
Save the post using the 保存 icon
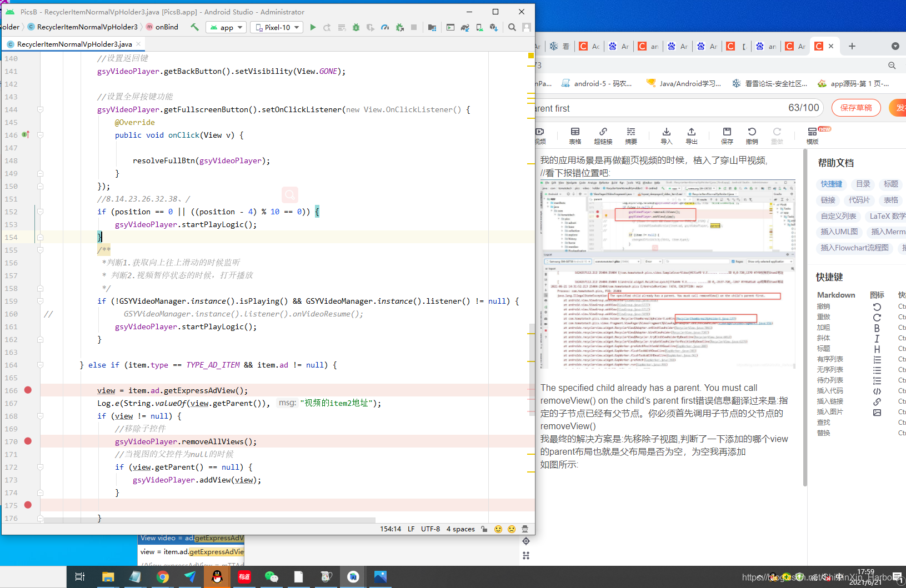727,133
